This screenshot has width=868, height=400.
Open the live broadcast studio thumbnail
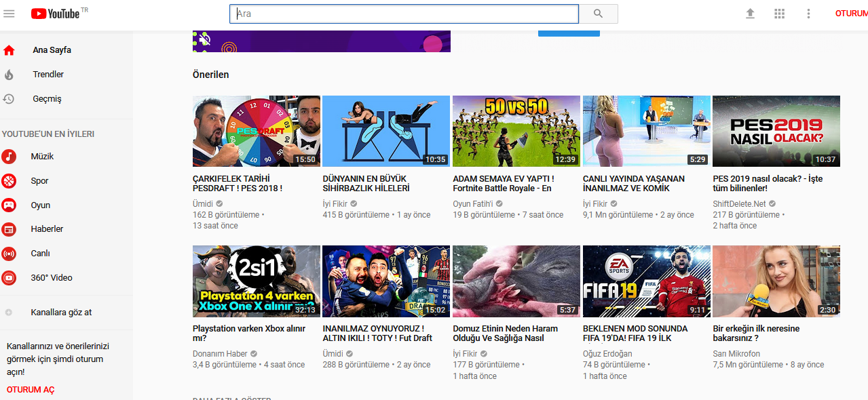click(647, 131)
